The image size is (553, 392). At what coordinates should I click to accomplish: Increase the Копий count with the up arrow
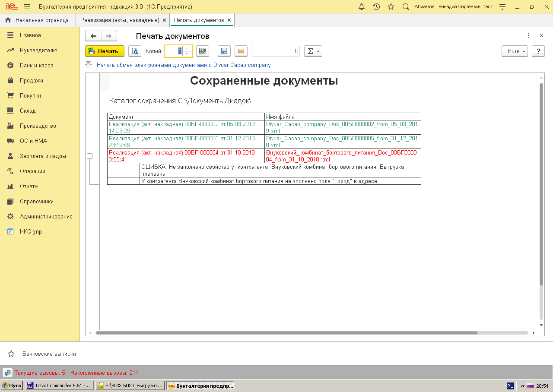[187, 48]
